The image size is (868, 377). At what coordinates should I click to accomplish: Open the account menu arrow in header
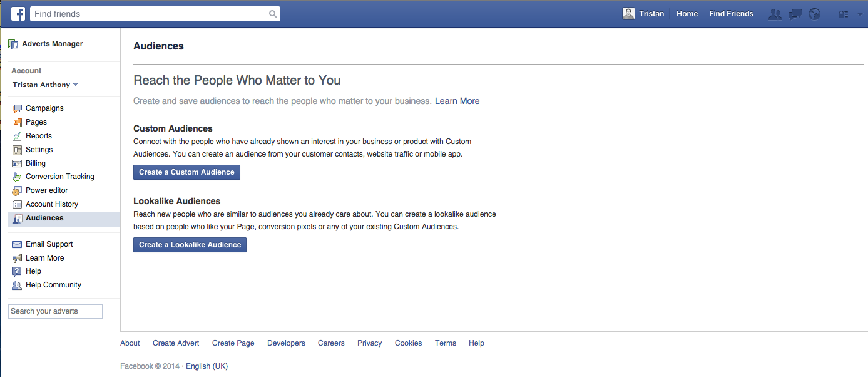tap(859, 14)
